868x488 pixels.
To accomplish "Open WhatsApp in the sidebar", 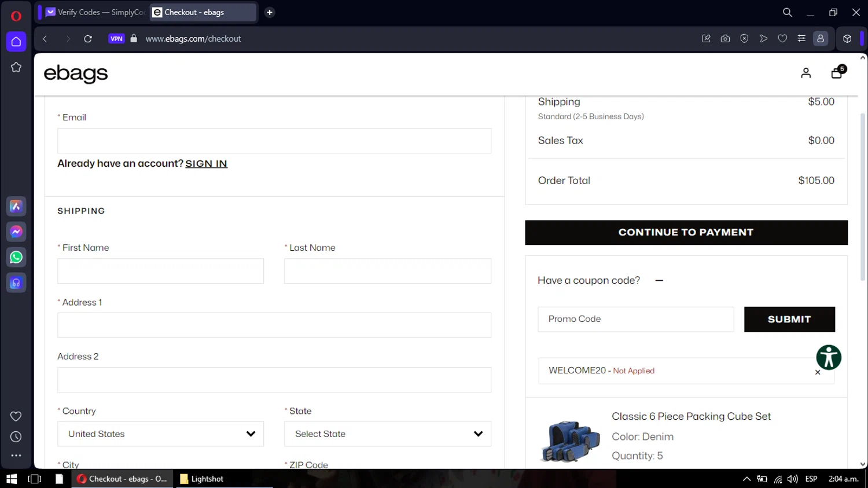I will pyautogui.click(x=16, y=257).
